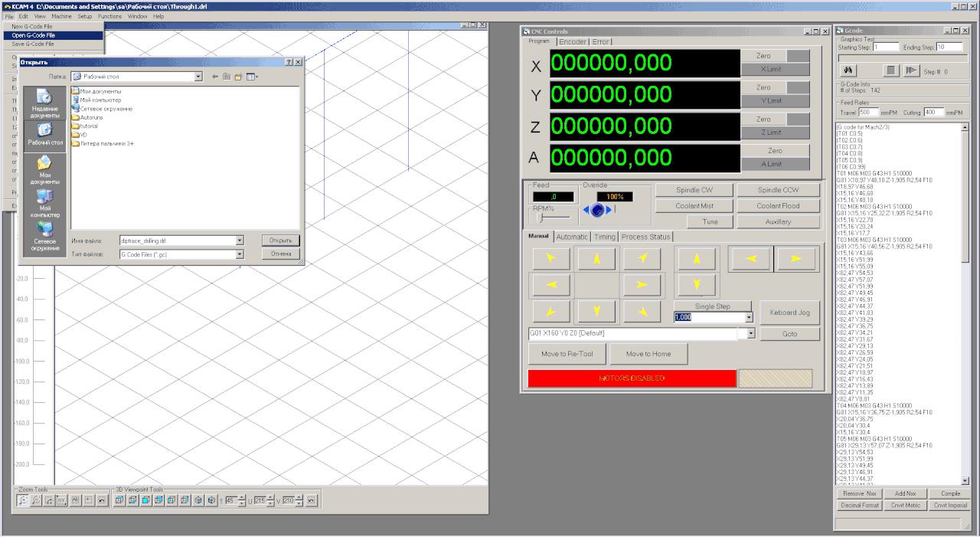The image size is (980, 537).
Task: Jog A axis left with arrow
Action: (750, 259)
